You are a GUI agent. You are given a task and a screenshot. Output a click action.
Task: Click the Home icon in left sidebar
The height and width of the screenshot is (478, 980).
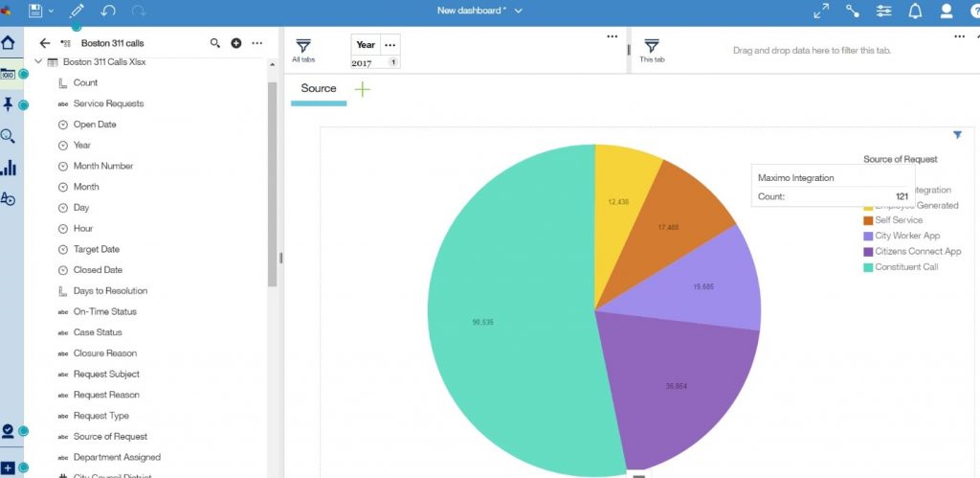10,42
